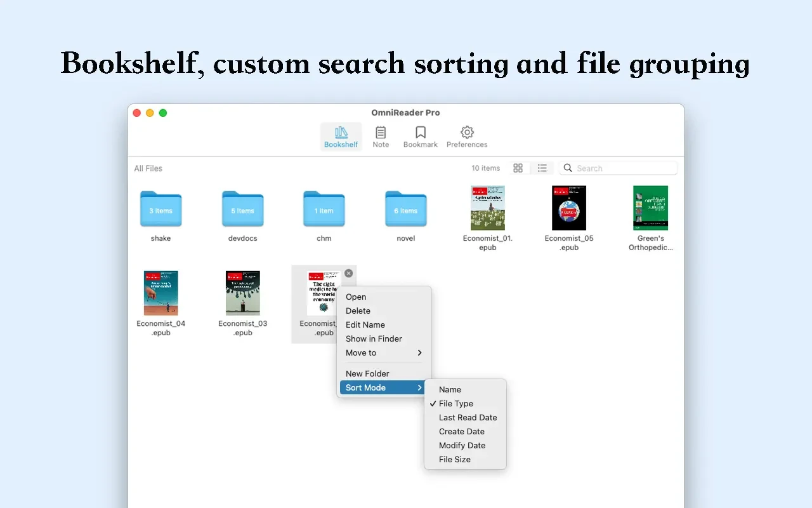Viewport: 812px width, 508px height.
Task: Open Economist_04.epub
Action: coord(160,293)
